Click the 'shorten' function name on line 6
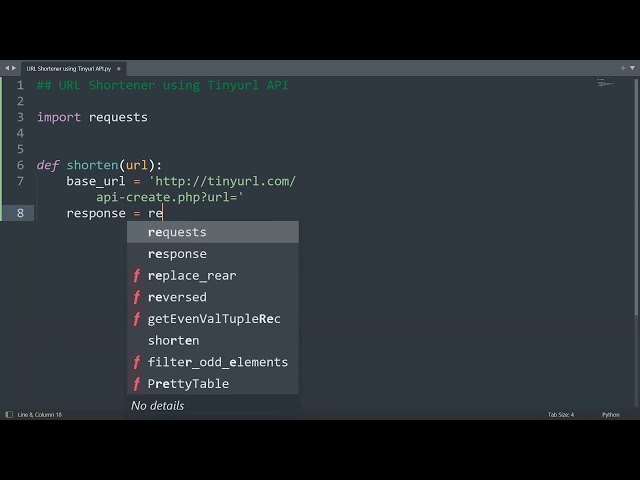Viewport: 640px width, 480px height. [92, 165]
